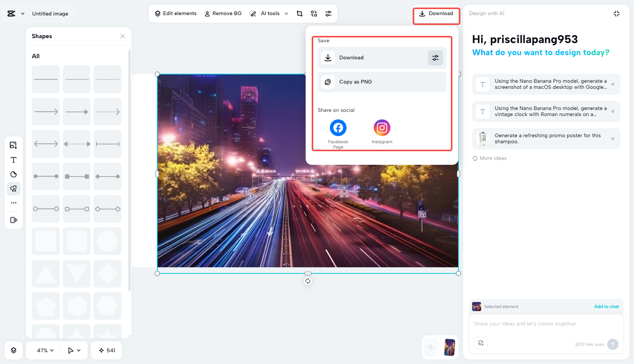Open the 47% zoom level dropdown
Viewport: 634px width, 364px height.
coord(45,350)
